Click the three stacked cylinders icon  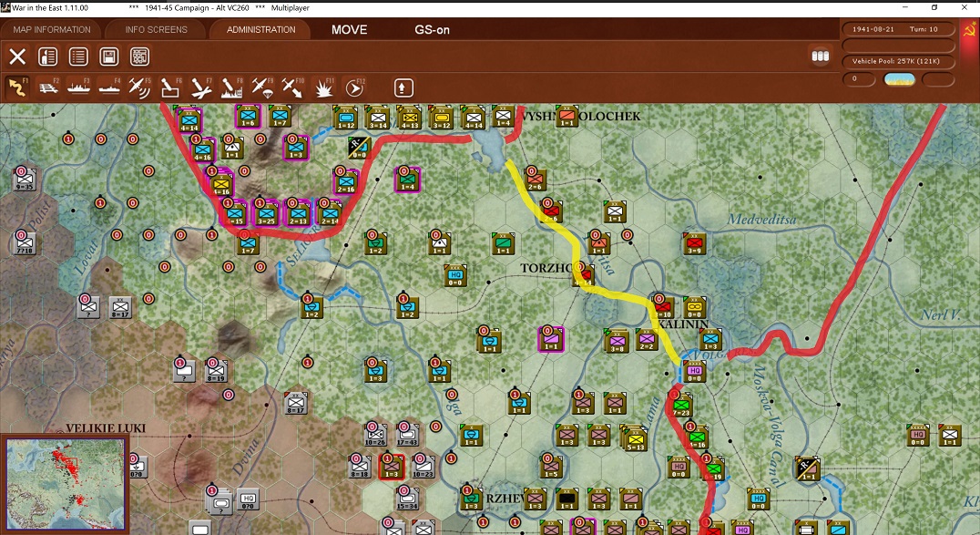point(820,57)
